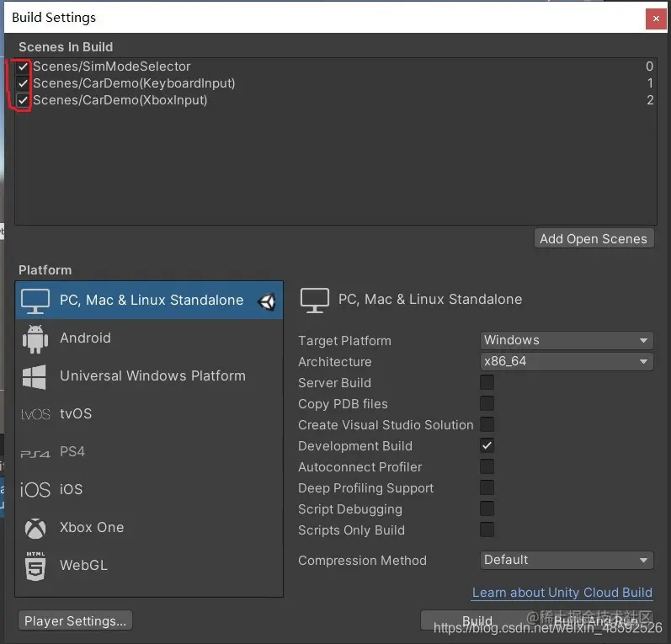Screen dimensions: 671x644
Task: Click the PS4 platform logo icon
Action: 35,453
